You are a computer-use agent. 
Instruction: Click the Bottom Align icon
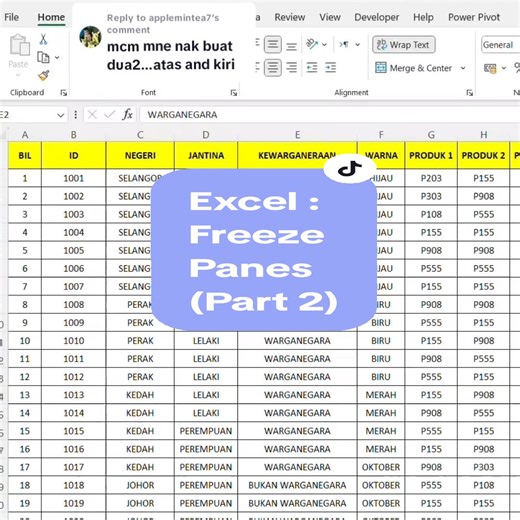click(x=292, y=45)
